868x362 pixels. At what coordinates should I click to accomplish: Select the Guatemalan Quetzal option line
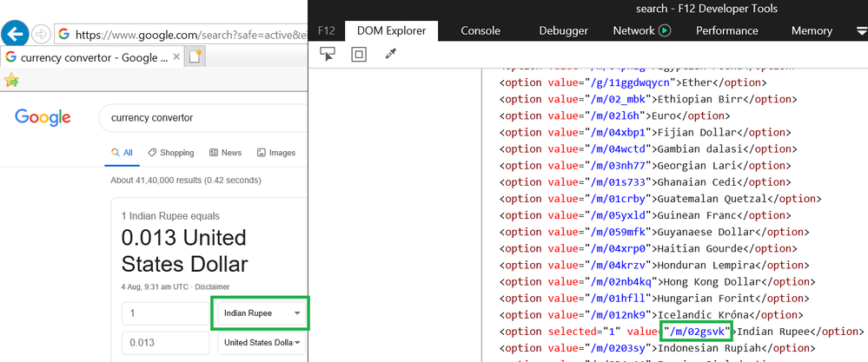pos(659,199)
